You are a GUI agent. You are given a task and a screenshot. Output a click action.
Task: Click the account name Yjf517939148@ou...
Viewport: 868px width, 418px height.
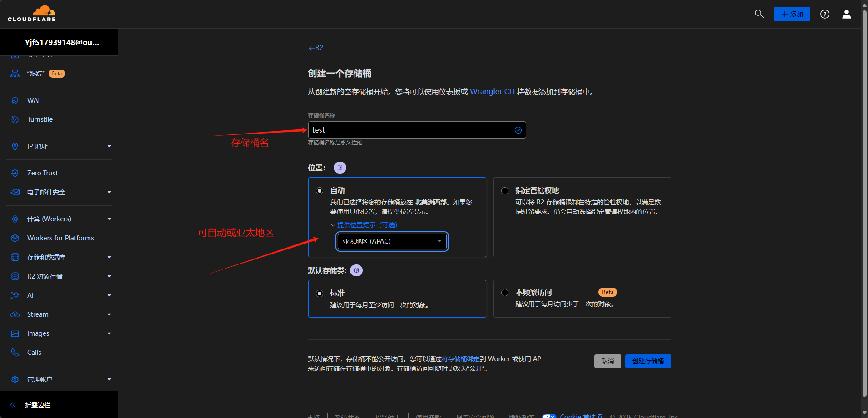(62, 42)
